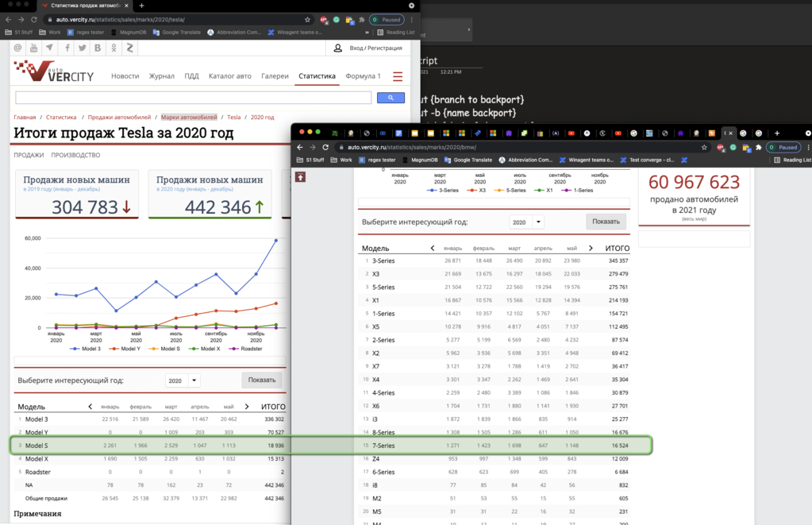Viewport: 812px width, 525px height.
Task: Follow the Марки автомобилей breadcrumb link
Action: (189, 117)
